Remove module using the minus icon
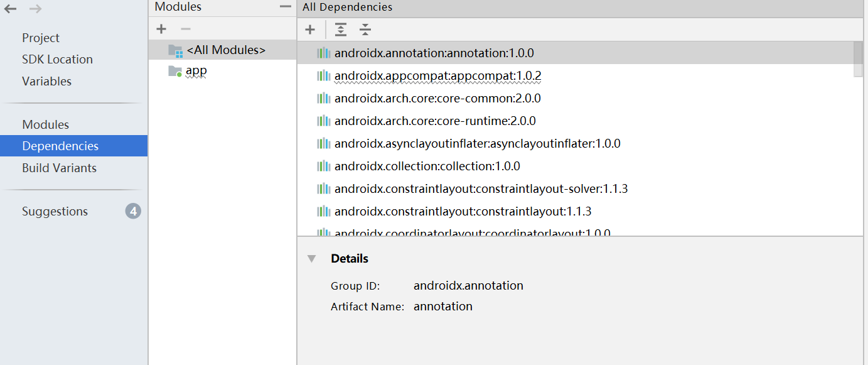The image size is (868, 365). (x=185, y=29)
